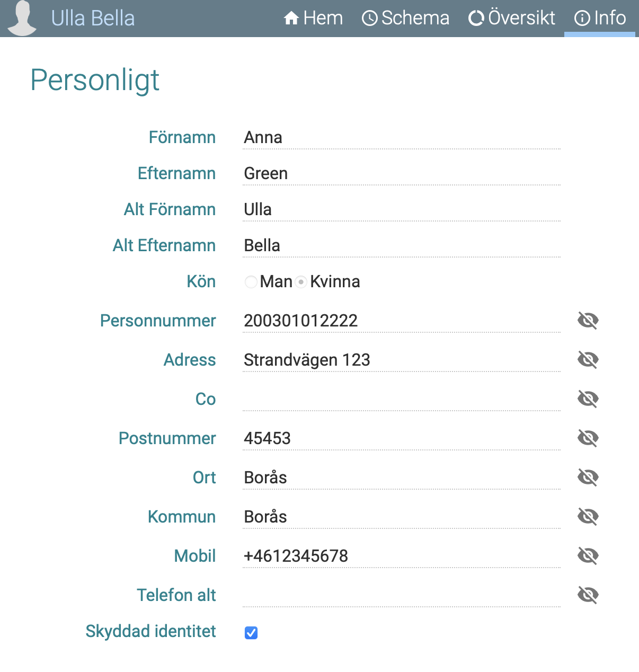The image size is (639, 672).
Task: Toggle Postnummer visibility eye icon
Action: 588,438
